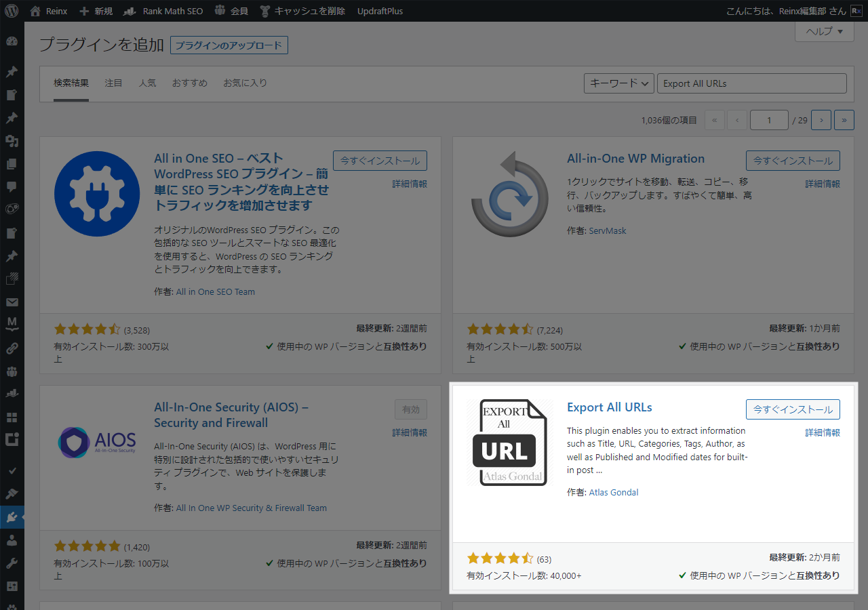Open the Comments bubble icon in sidebar

12,187
